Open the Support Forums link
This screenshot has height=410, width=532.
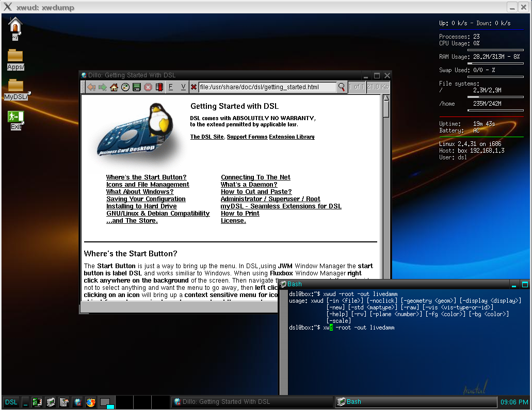click(x=247, y=137)
